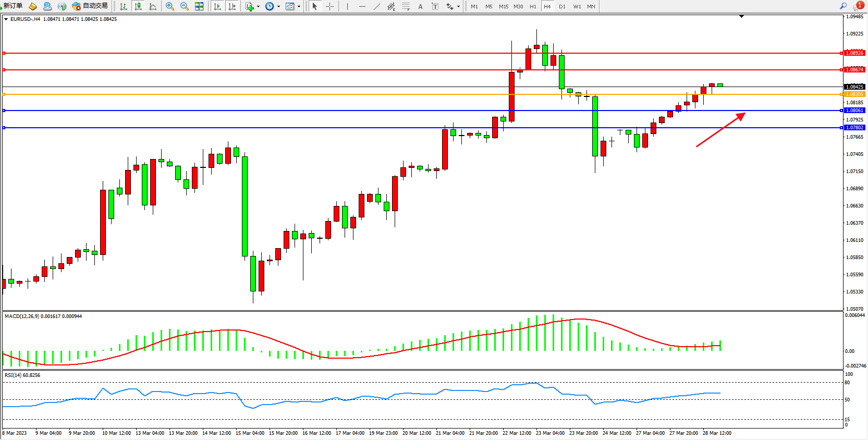Image resolution: width=868 pixels, height=440 pixels.
Task: Select the text label tool
Action: pos(420,7)
